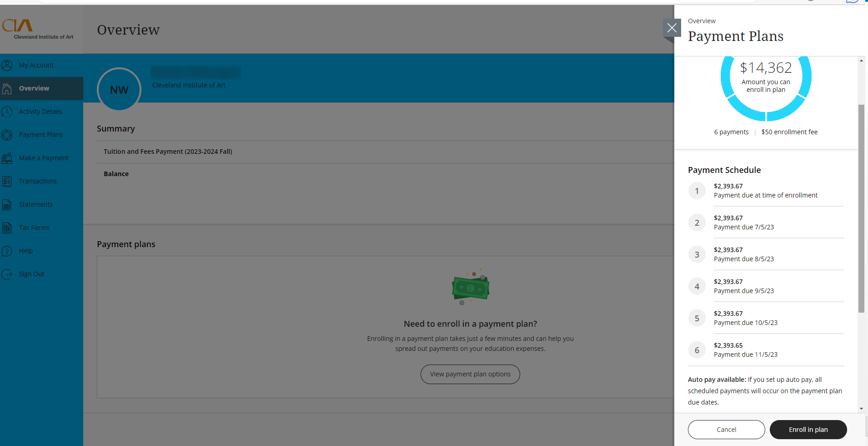Viewport: 868px width, 446px height.
Task: Click the Tuition and Fees Payment (2023-2024 Fall) row
Action: [x=386, y=152]
